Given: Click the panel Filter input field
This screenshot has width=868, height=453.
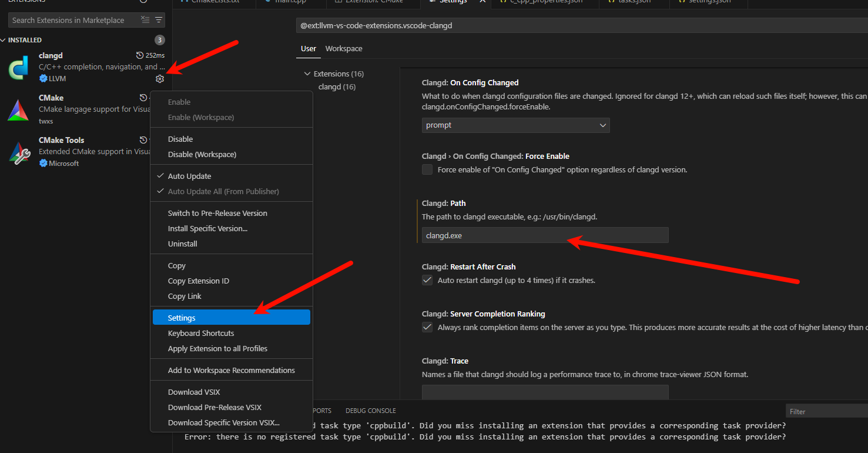Looking at the screenshot, I should tap(827, 411).
